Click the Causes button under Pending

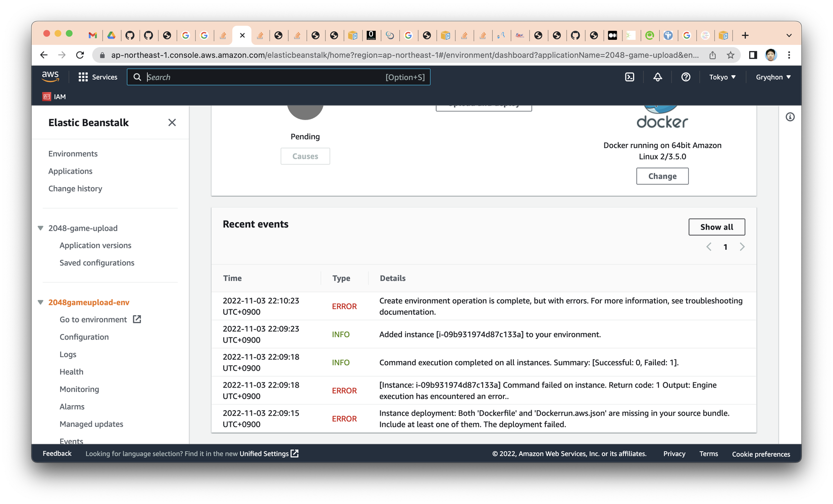305,156
